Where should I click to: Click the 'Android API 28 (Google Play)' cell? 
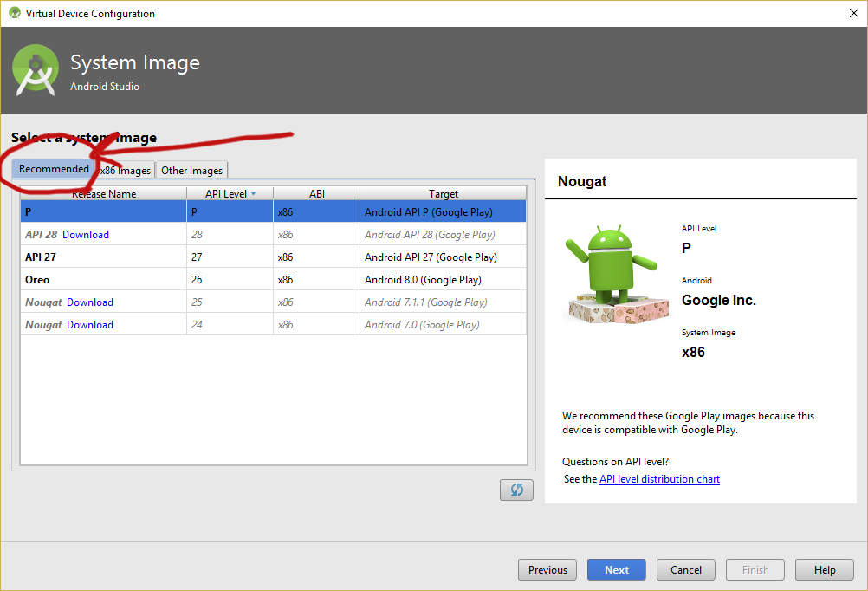[x=443, y=235]
